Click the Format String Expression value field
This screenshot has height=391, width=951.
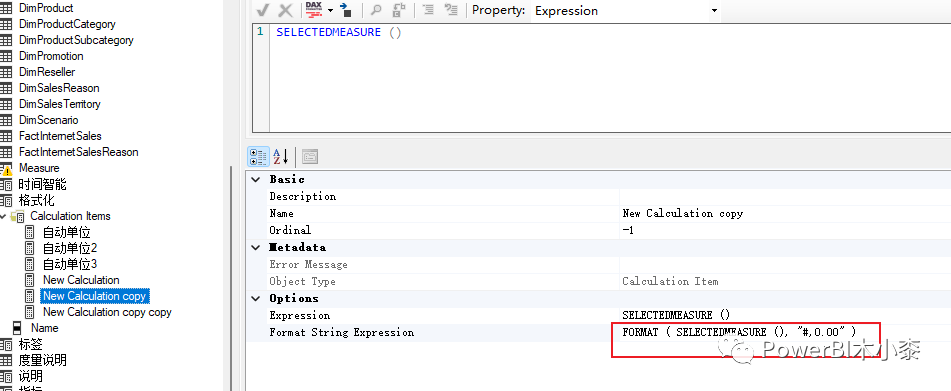[785, 332]
